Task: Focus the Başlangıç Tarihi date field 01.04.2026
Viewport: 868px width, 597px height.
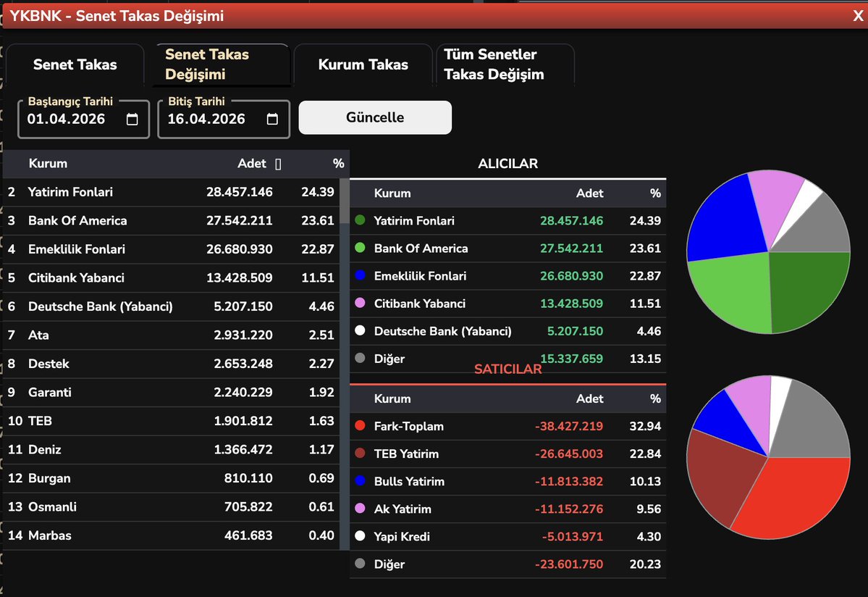Action: pyautogui.click(x=83, y=119)
